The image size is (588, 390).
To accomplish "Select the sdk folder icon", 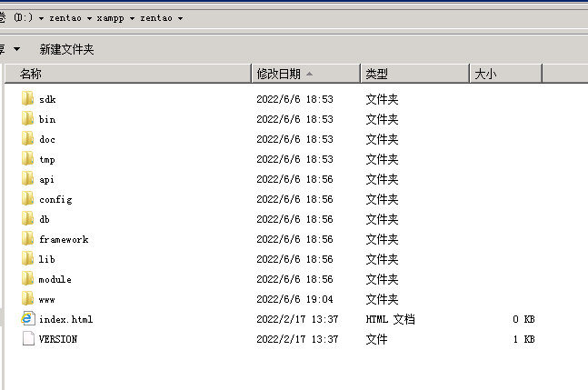I will click(27, 98).
